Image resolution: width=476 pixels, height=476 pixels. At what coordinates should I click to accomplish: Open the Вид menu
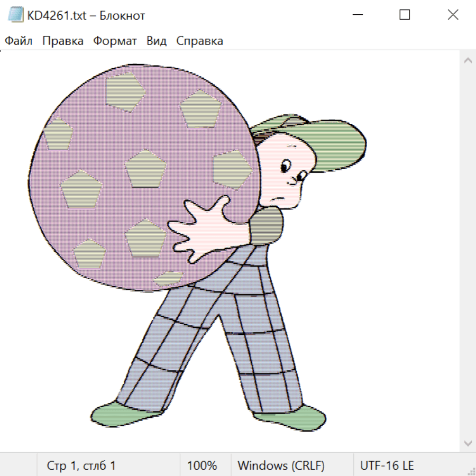(157, 41)
